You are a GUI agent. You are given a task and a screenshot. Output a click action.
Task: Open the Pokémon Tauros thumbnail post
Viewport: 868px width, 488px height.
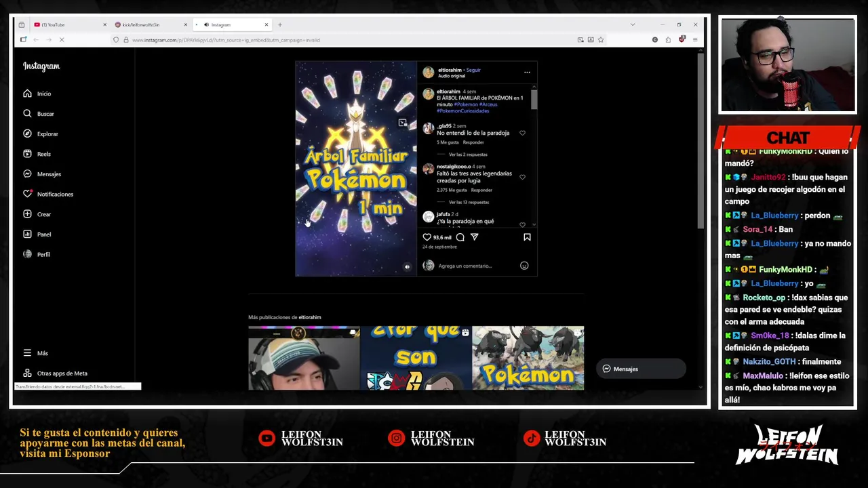tap(528, 358)
